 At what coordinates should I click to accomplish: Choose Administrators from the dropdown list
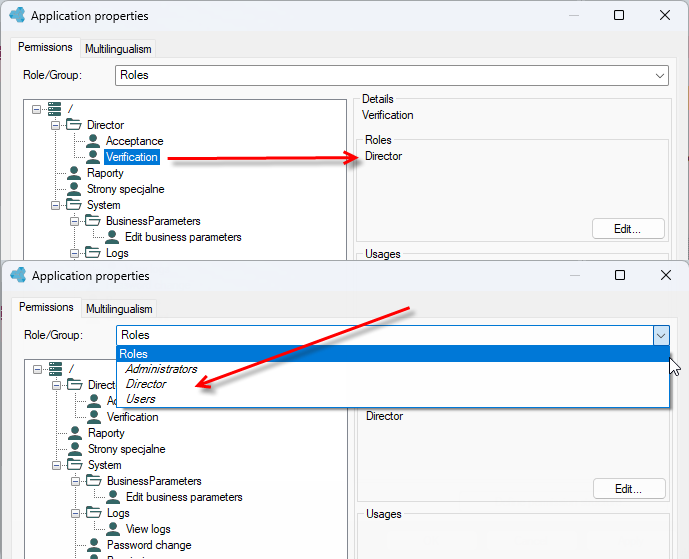click(x=393, y=369)
